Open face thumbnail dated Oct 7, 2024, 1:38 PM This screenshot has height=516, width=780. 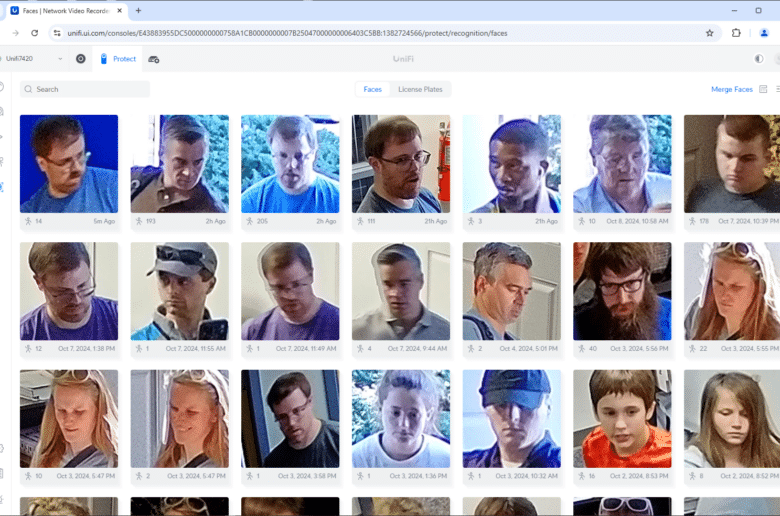point(69,291)
